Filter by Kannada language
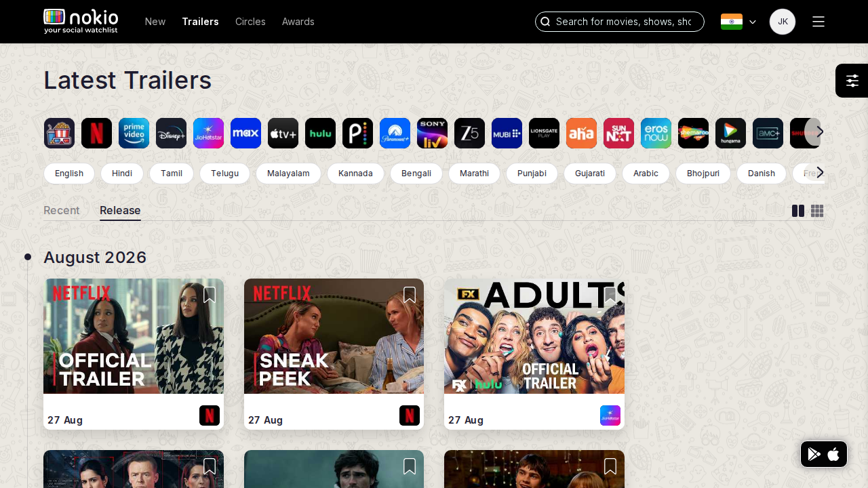The height and width of the screenshot is (488, 868). [x=355, y=174]
